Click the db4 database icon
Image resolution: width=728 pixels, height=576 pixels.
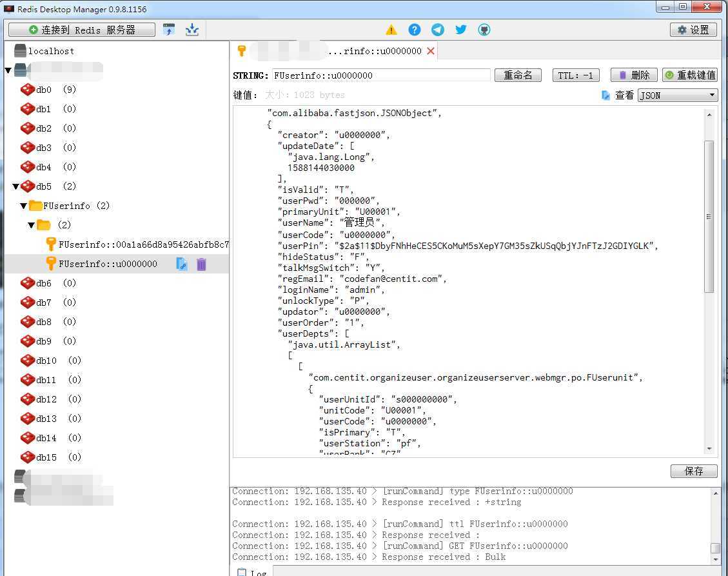pyautogui.click(x=27, y=167)
